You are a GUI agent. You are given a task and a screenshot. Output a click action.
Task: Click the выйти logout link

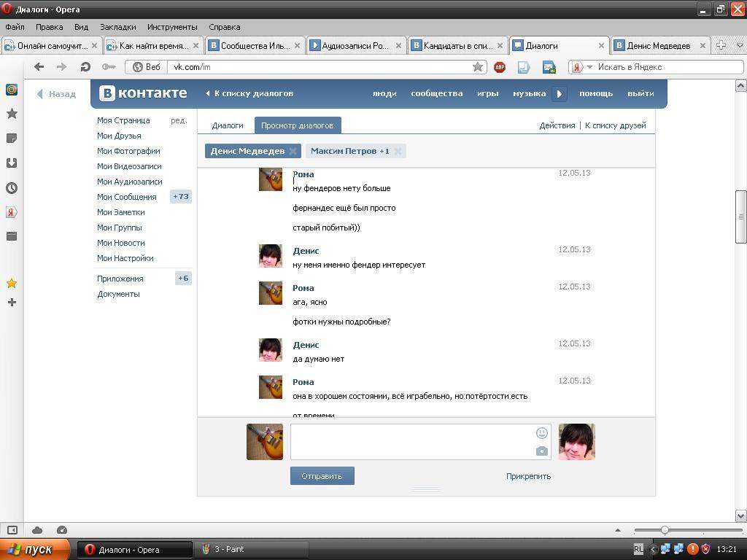pos(640,94)
